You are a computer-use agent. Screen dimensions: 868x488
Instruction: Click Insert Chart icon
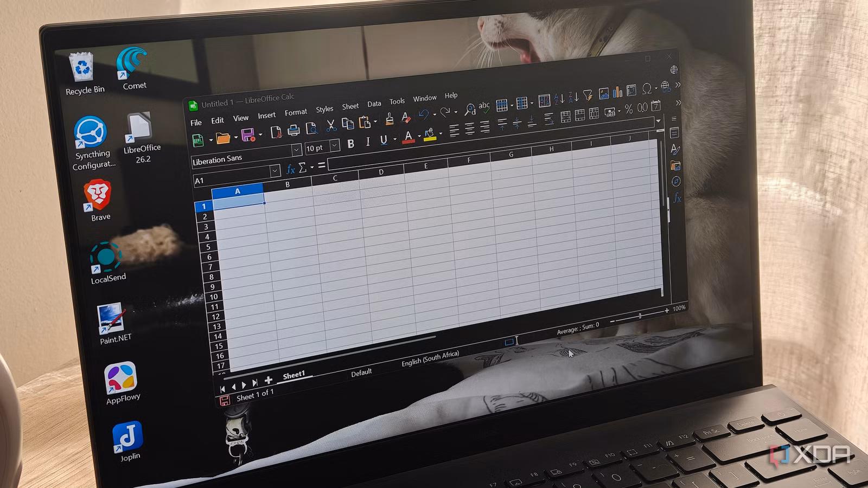(x=617, y=92)
